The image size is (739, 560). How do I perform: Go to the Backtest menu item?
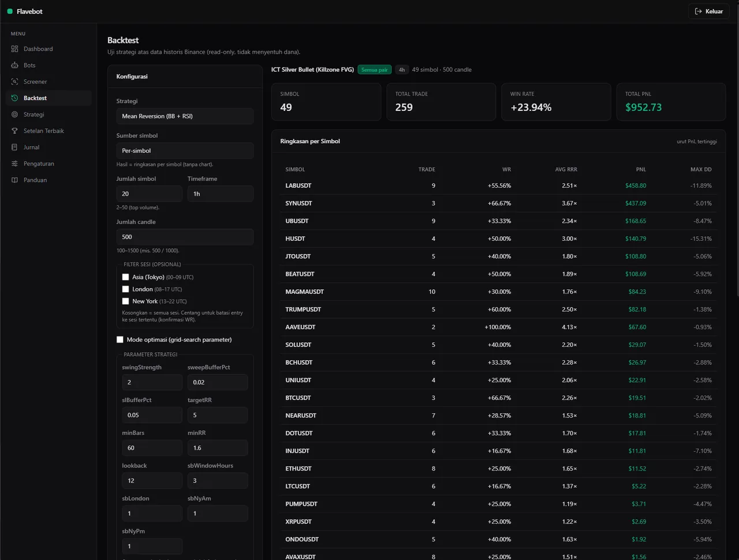[48, 98]
